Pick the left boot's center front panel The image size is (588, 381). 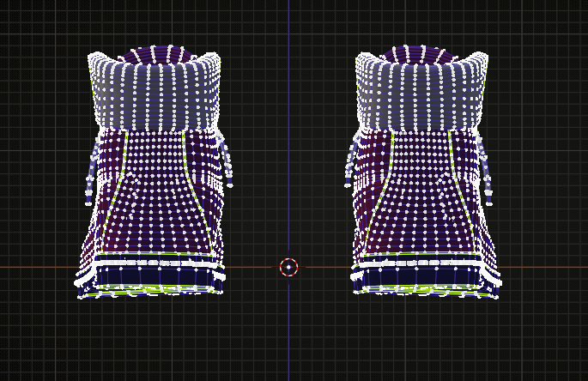pos(156,191)
